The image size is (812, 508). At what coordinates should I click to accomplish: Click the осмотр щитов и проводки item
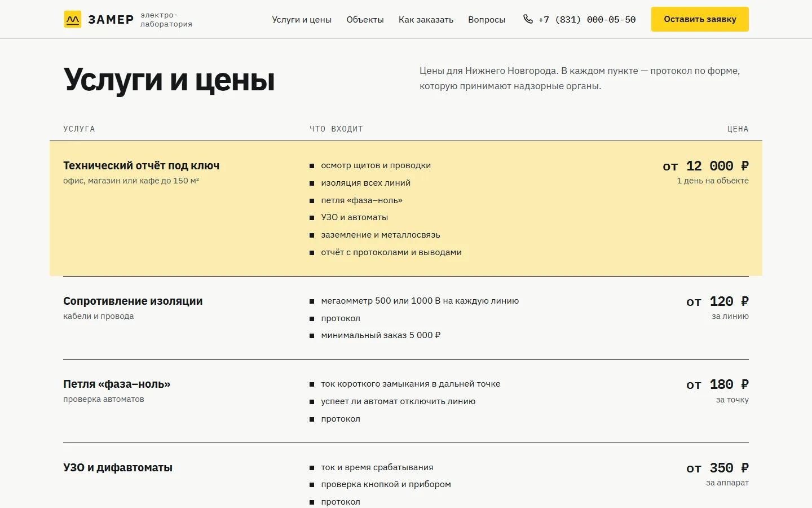click(376, 165)
